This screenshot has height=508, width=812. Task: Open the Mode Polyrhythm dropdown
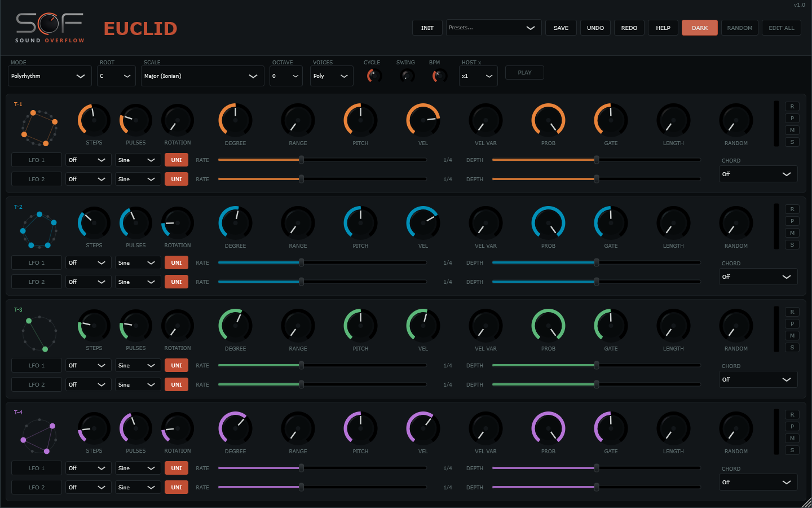point(50,76)
